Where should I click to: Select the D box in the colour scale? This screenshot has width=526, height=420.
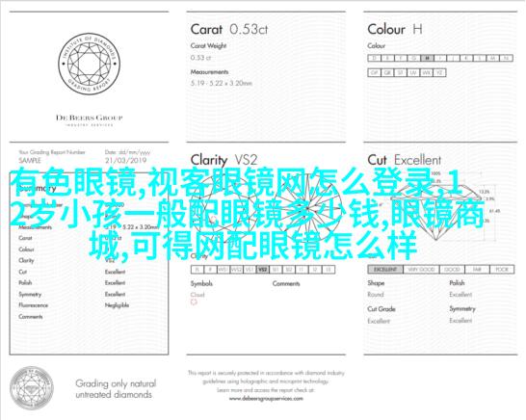click(x=375, y=58)
